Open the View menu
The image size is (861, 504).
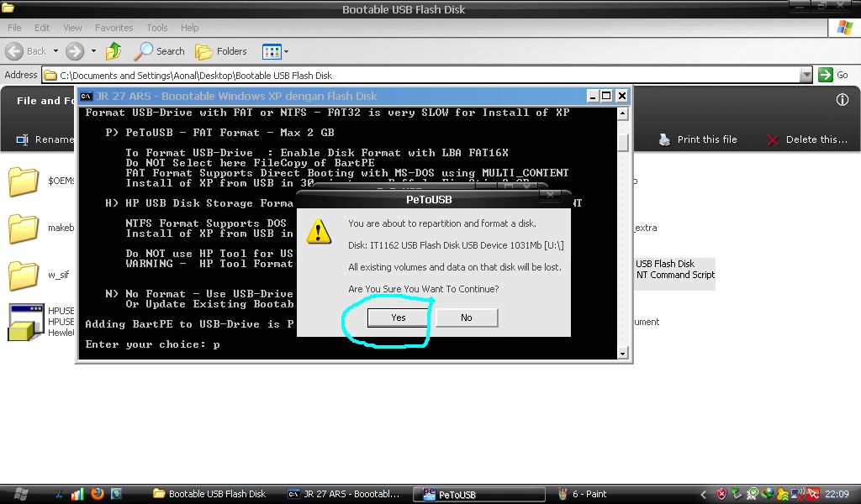click(72, 28)
